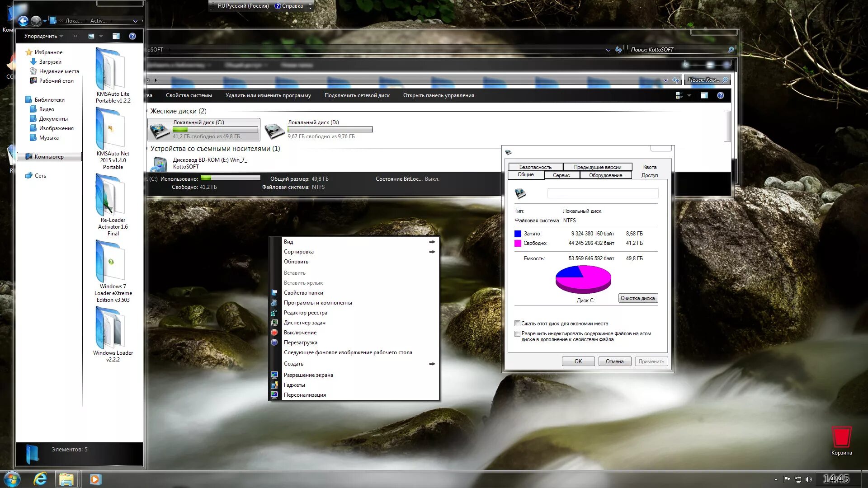This screenshot has height=488, width=868.
Task: Click search field Поиск: KottoSOFT
Action: [681, 50]
